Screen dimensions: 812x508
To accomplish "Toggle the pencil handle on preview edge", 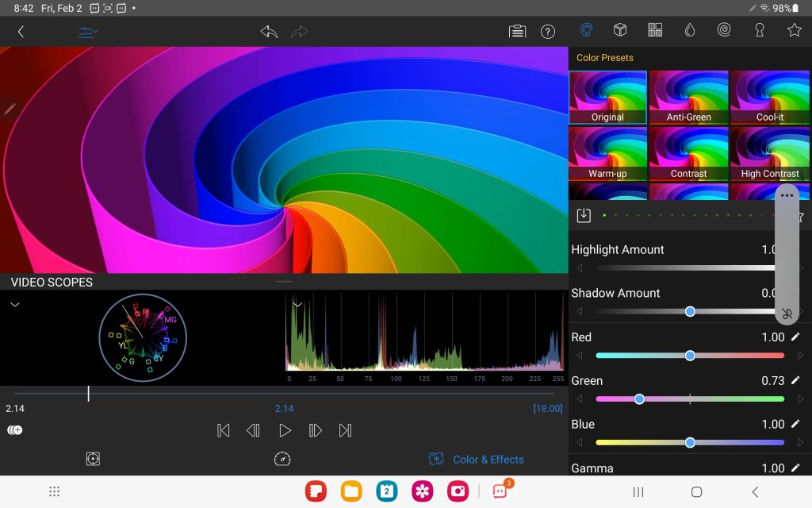I will click(x=10, y=109).
